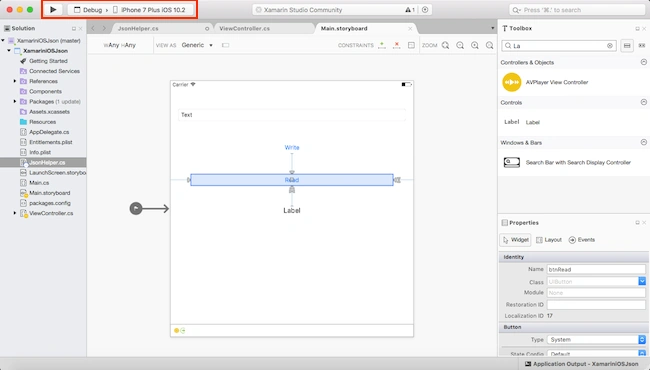Run the project with the play button
The height and width of the screenshot is (370, 650).
[x=53, y=10]
